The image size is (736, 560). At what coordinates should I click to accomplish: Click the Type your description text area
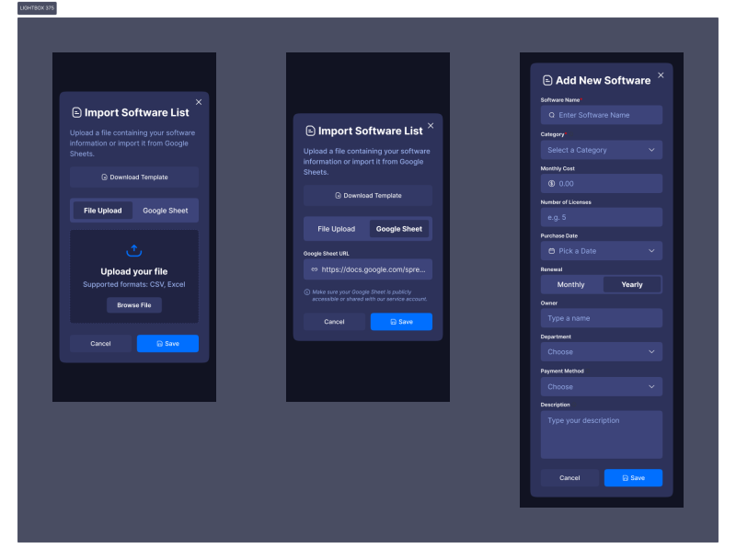click(x=602, y=435)
